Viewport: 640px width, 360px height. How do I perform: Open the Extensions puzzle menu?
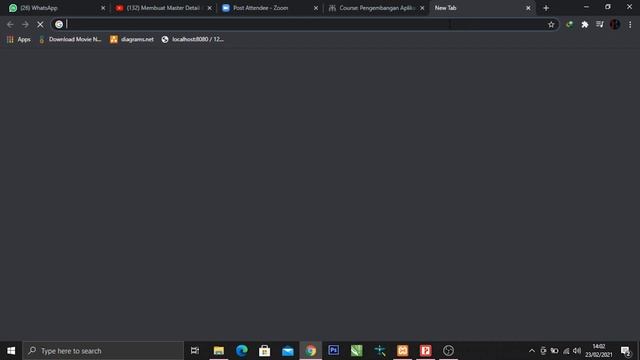584,24
